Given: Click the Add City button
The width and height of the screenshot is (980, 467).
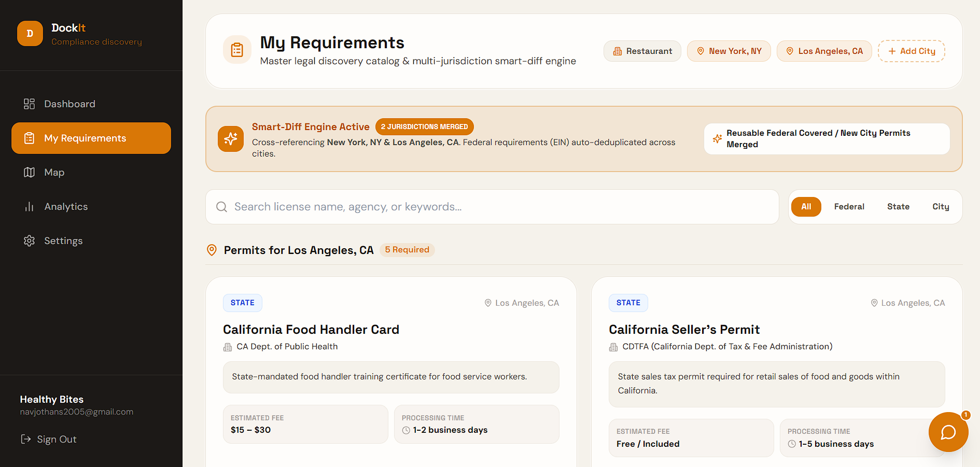Looking at the screenshot, I should tap(912, 51).
